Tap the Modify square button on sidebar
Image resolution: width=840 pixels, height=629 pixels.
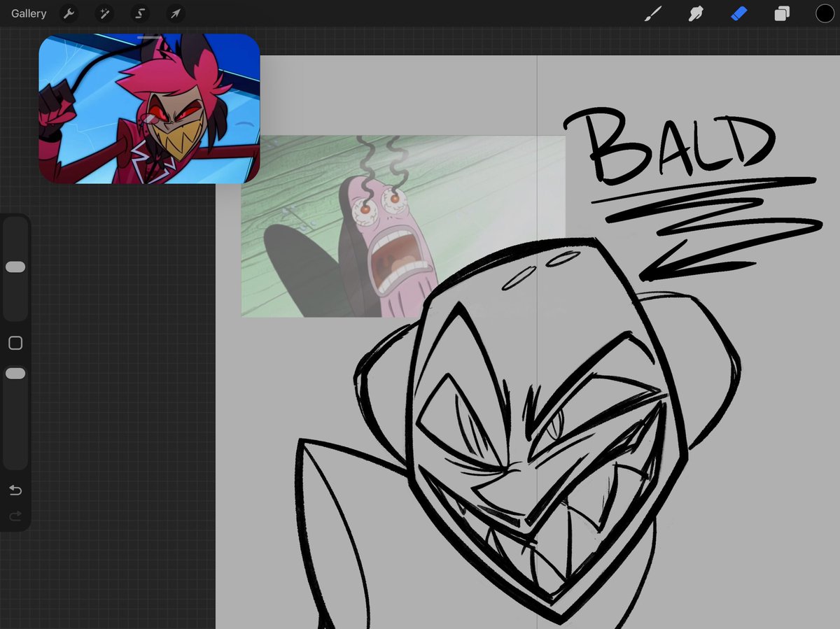(15, 343)
